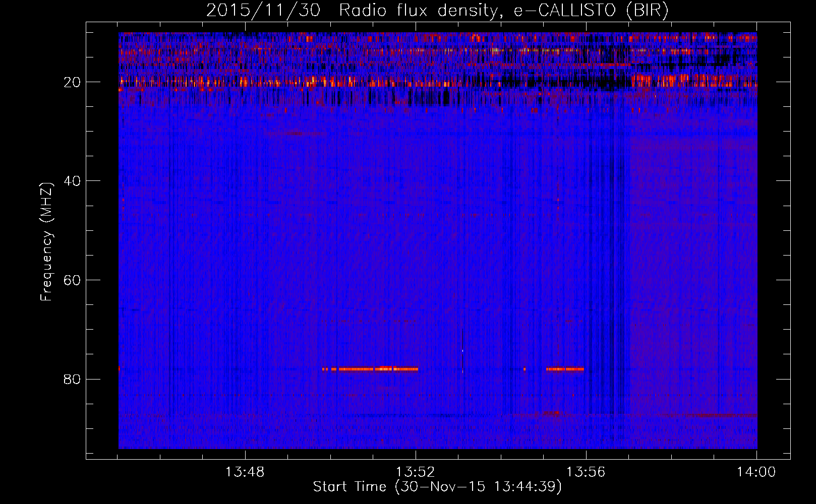
Task: Click the 40 frequency tick label
Action: 72,181
